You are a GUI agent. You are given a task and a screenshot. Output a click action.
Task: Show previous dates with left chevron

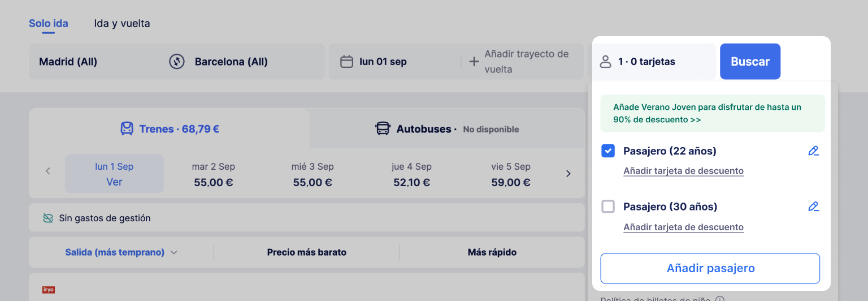[48, 171]
